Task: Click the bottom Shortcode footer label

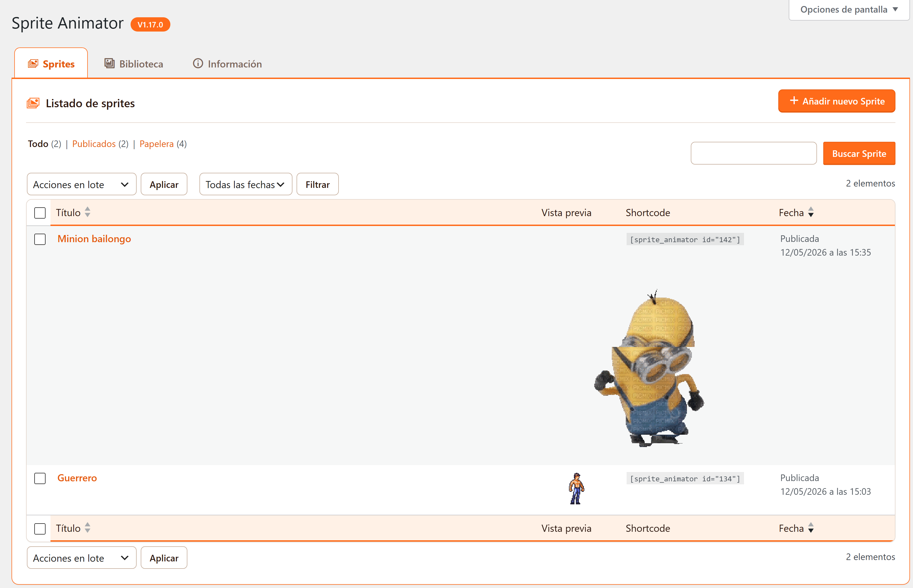Action: pos(648,528)
